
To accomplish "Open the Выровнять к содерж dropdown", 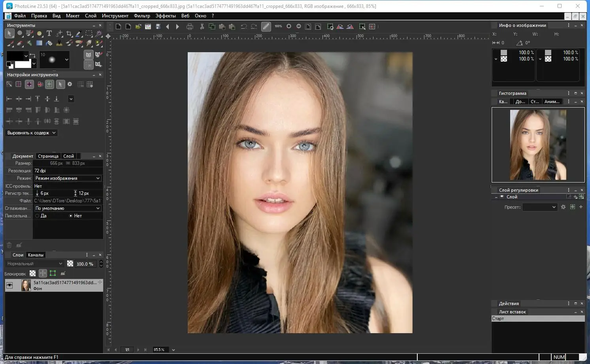I will (x=32, y=133).
